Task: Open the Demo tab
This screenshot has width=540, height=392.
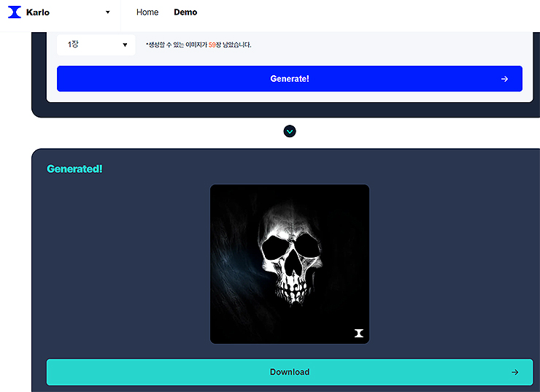Action: [185, 12]
